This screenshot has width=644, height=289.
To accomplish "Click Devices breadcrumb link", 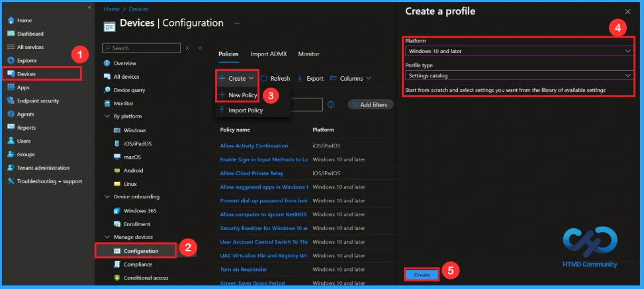I will click(139, 9).
